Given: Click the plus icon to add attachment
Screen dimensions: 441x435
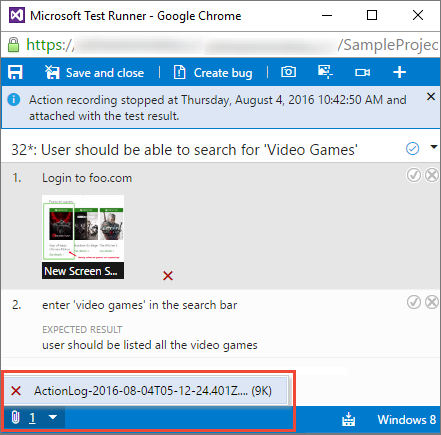Looking at the screenshot, I should pyautogui.click(x=399, y=72).
